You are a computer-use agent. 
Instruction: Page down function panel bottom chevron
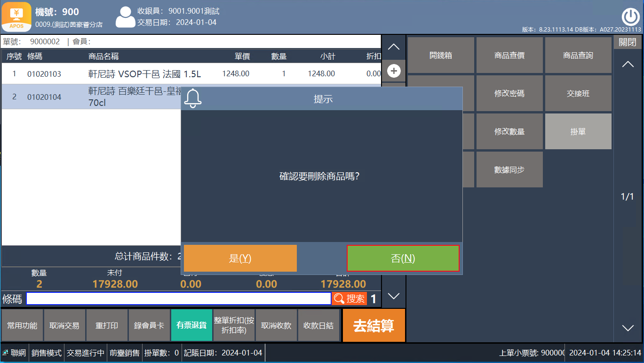628,328
